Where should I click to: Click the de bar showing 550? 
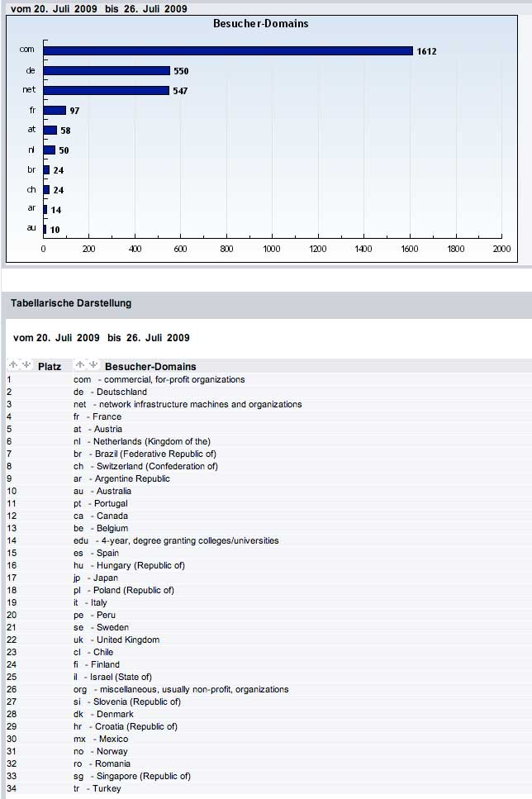[107, 71]
